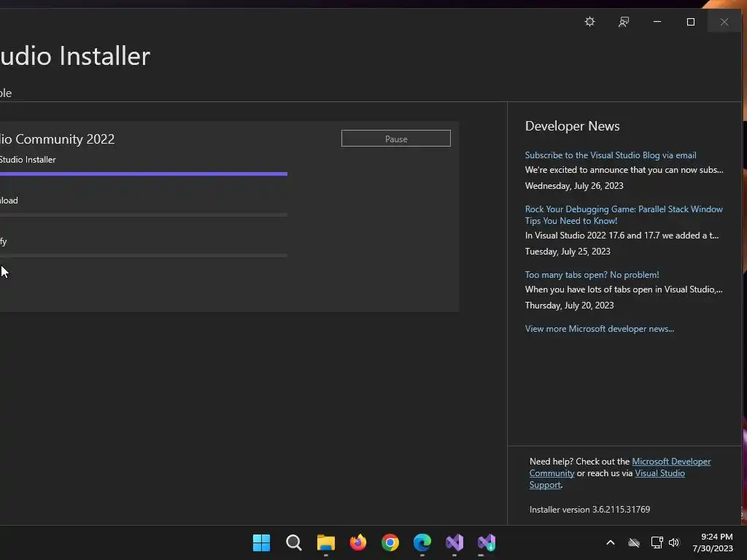Click 'In Visual Studio 2022 17.6' summary text
This screenshot has width=747, height=560.
pos(622,236)
